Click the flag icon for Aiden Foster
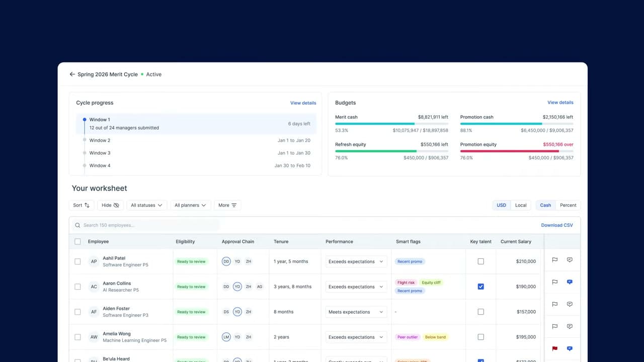644x362 pixels. [555, 304]
